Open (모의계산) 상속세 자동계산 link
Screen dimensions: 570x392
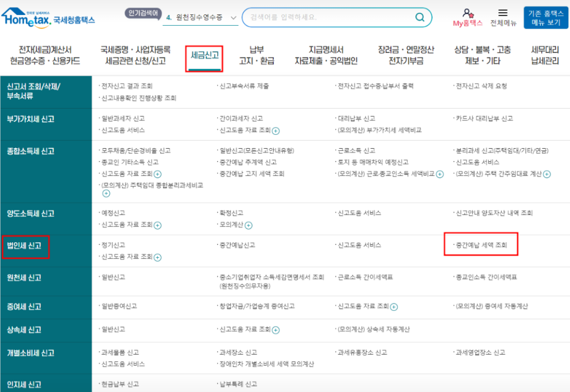coord(374,330)
